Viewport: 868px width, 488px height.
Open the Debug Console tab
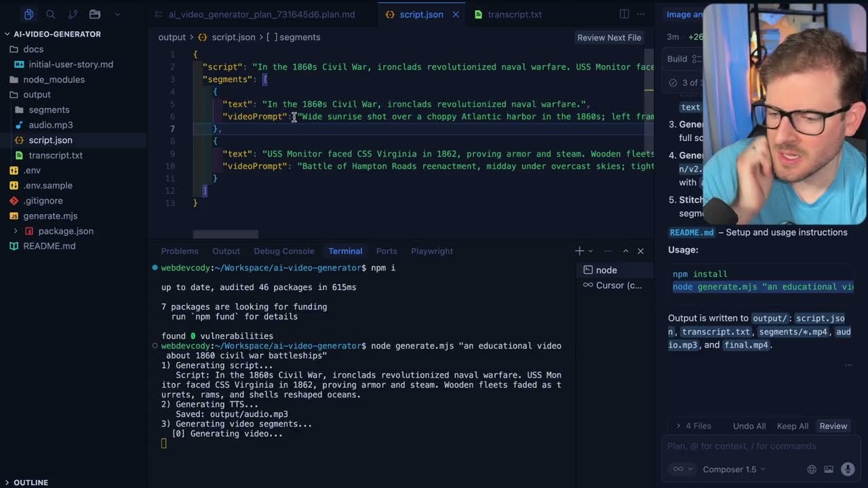[284, 251]
